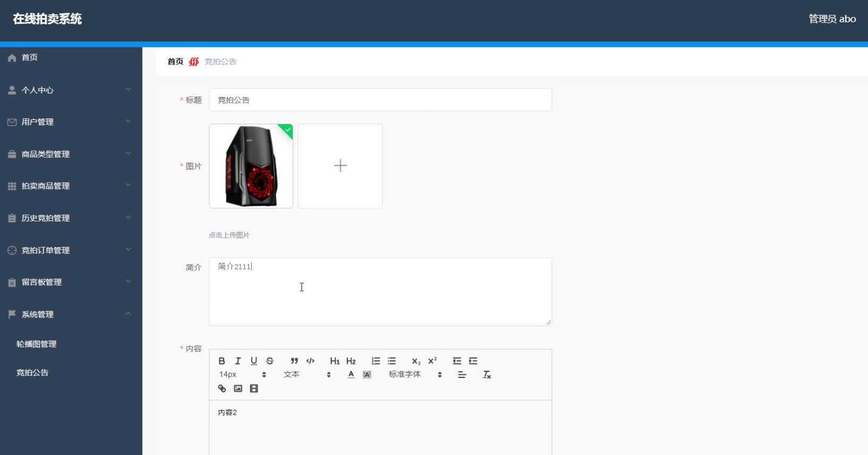Expand the 拍卖商品管理 menu
The height and width of the screenshot is (455, 868).
pyautogui.click(x=71, y=186)
